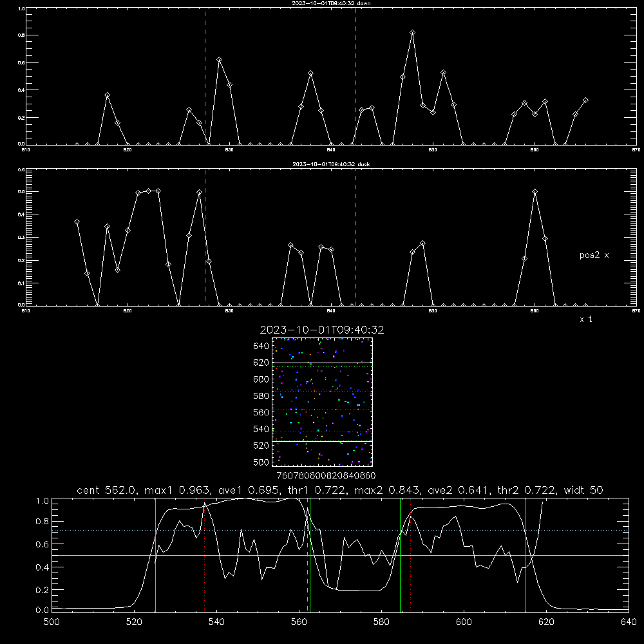The width and height of the screenshot is (644, 644).
Task: Click the dotted horizontal threshold line in bottom plot
Action: pos(340,530)
